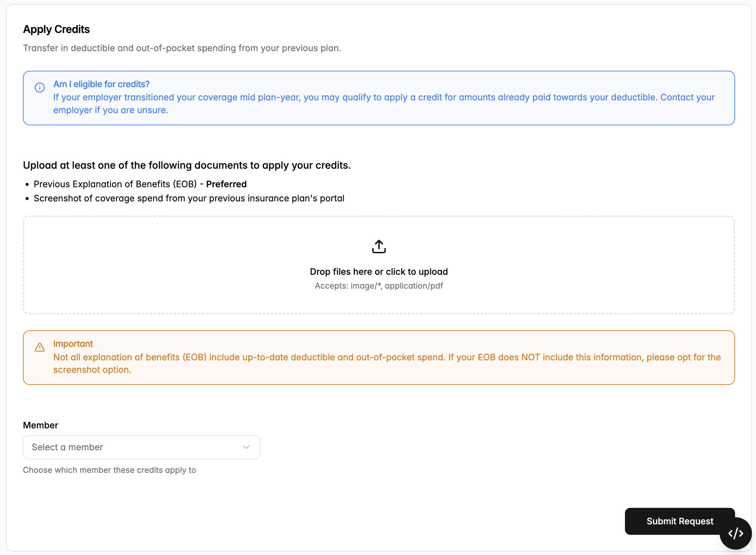
Task: Click Choose which member helper text
Action: [109, 470]
